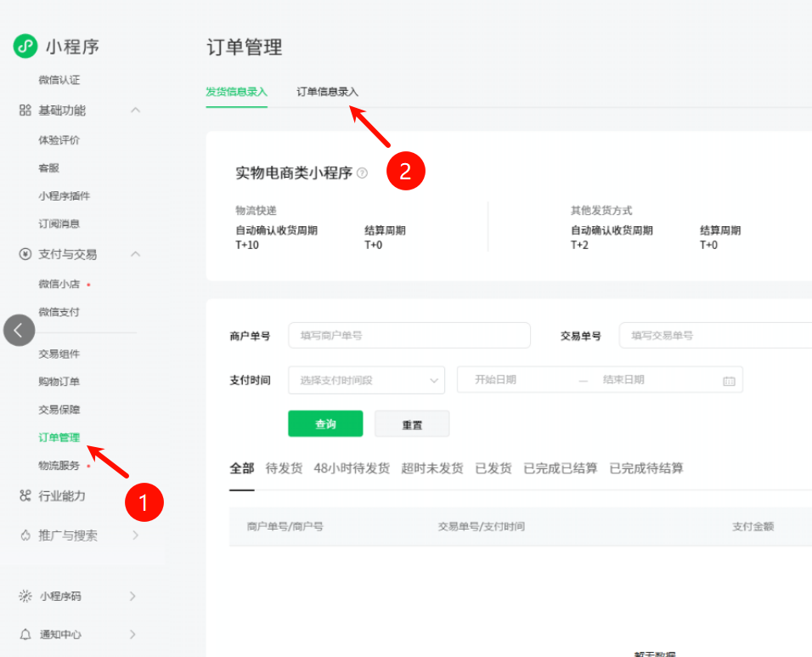Click the 推广与搜索 flame icon
This screenshot has height=657, width=812.
click(x=25, y=535)
